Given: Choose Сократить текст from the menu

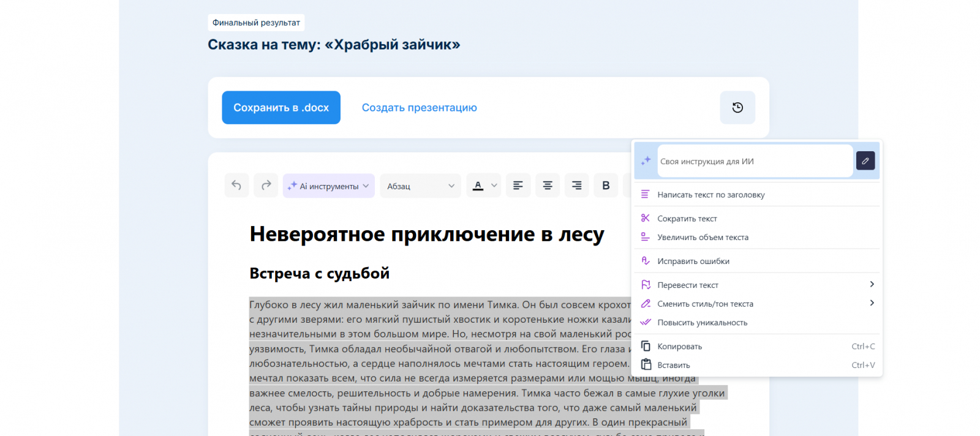Looking at the screenshot, I should coord(687,219).
